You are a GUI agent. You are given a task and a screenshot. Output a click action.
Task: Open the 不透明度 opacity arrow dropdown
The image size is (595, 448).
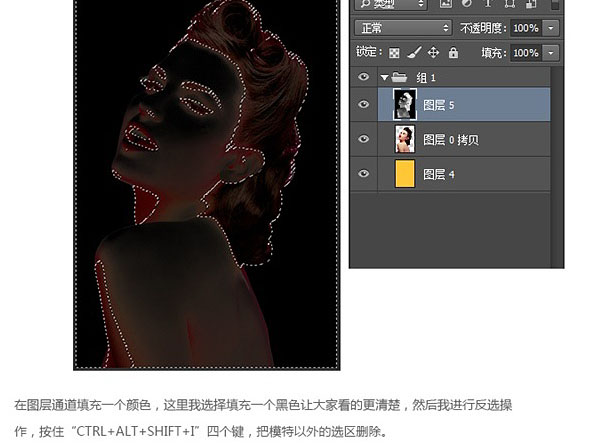(551, 28)
